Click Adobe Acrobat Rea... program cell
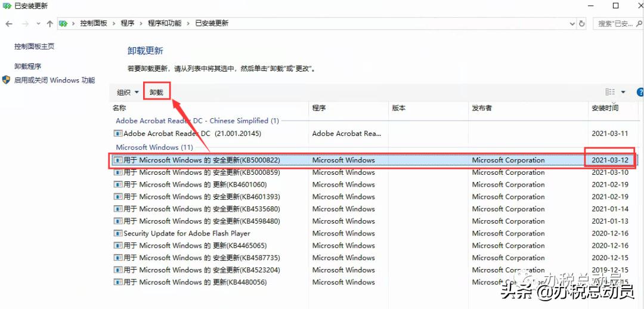The height and width of the screenshot is (309, 644). tap(346, 134)
